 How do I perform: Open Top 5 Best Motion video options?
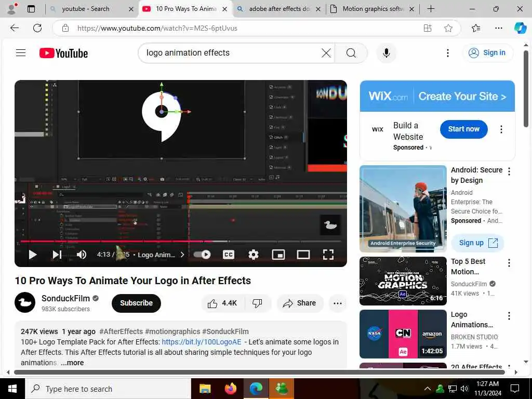point(509,263)
